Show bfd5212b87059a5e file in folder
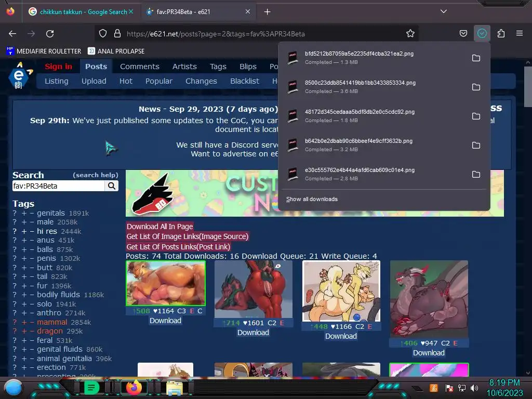This screenshot has width=532, height=399. (x=476, y=58)
